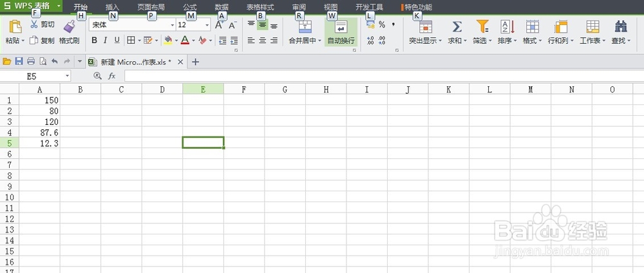Click the cell borders icon
The image size is (644, 273).
pos(131,40)
